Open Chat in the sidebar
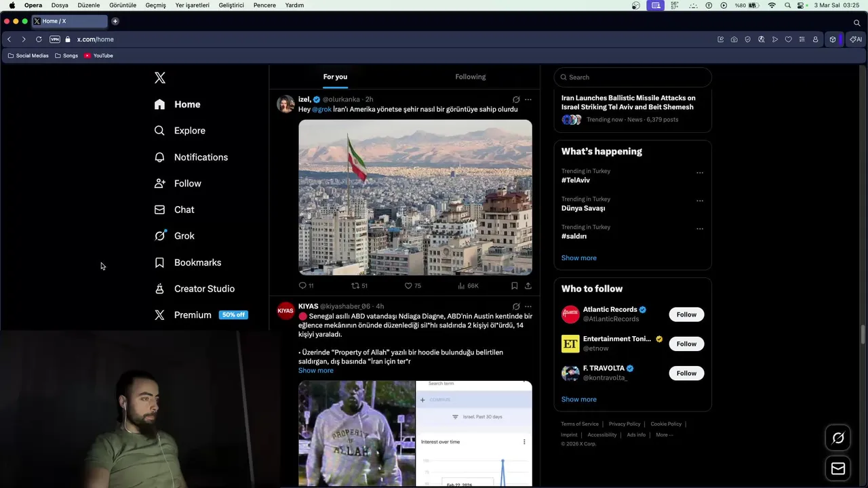Viewport: 868px width, 488px height. click(x=174, y=210)
